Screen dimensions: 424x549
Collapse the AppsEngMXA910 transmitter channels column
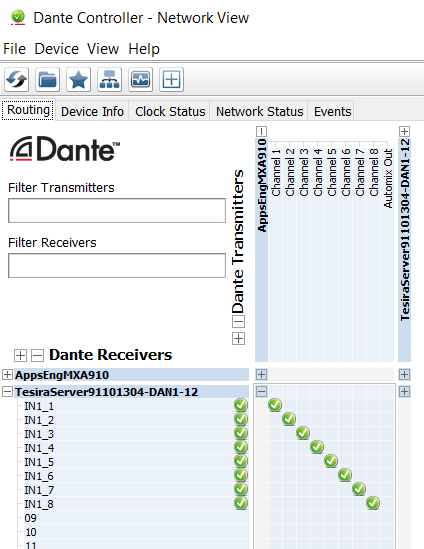261,131
